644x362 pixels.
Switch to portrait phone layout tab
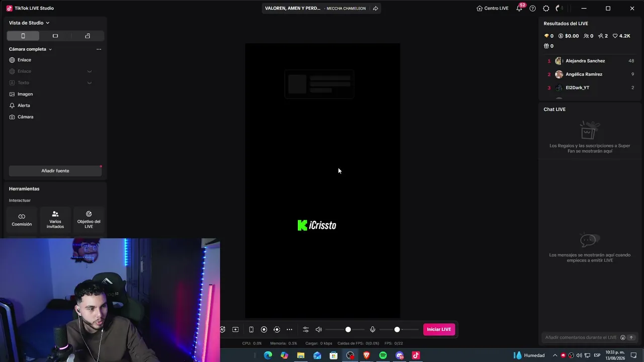tap(23, 36)
